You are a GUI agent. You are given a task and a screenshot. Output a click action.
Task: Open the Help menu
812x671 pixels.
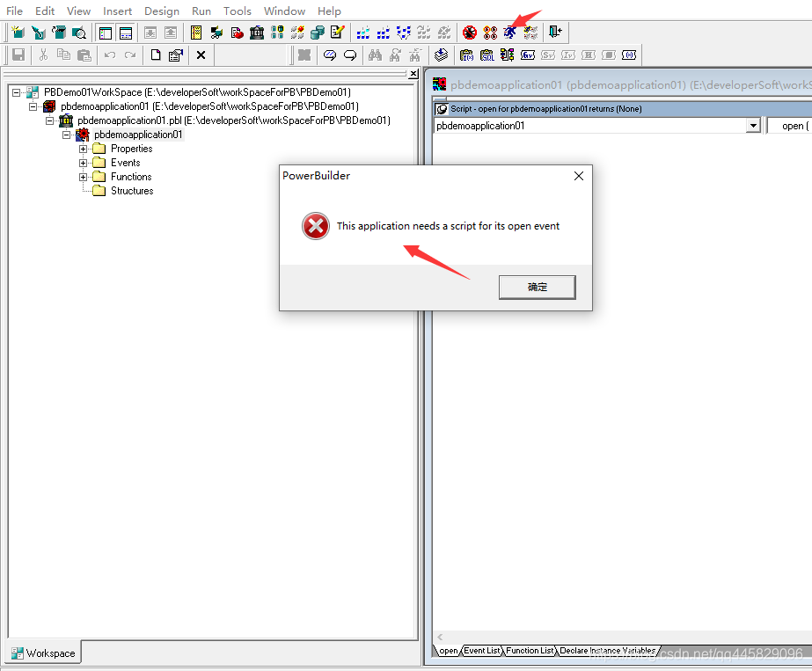(x=329, y=11)
